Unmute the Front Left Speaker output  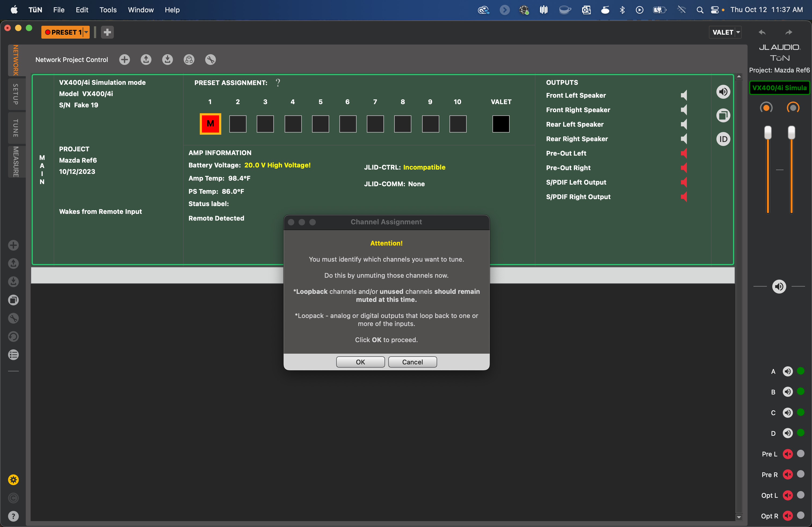point(684,95)
